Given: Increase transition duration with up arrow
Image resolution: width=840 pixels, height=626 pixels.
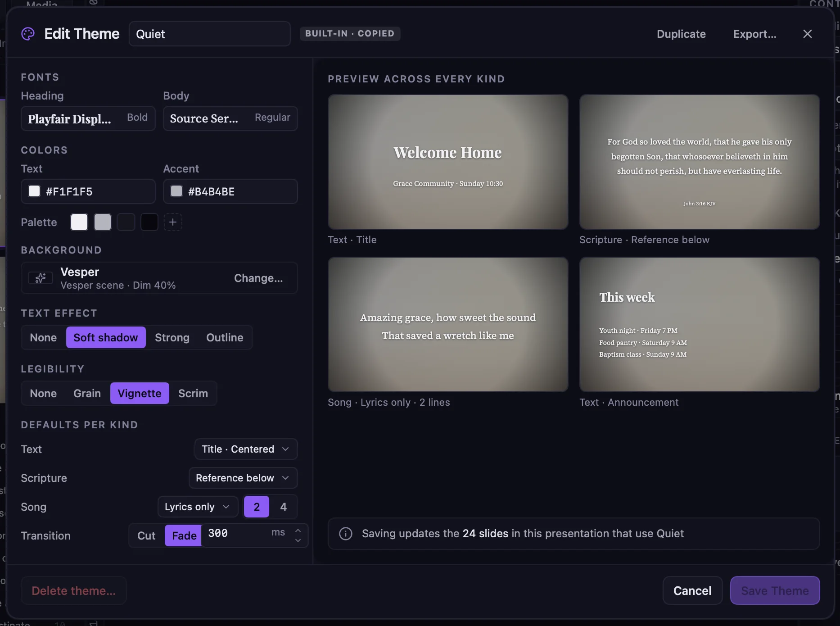Looking at the screenshot, I should coord(298,530).
